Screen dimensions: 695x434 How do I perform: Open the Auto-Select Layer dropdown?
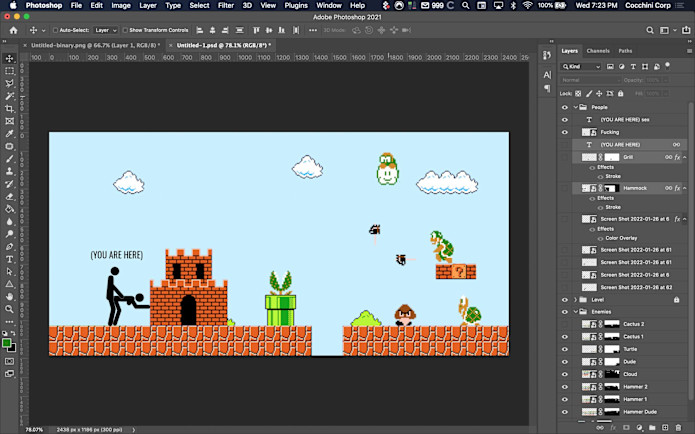pyautogui.click(x=105, y=30)
